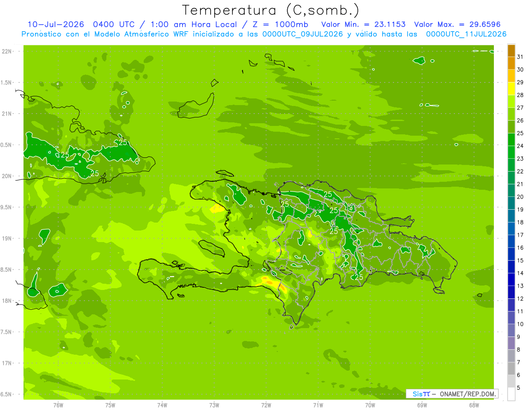Click the legend color between 30 and 31
This screenshot has width=532, height=411.
point(511,63)
